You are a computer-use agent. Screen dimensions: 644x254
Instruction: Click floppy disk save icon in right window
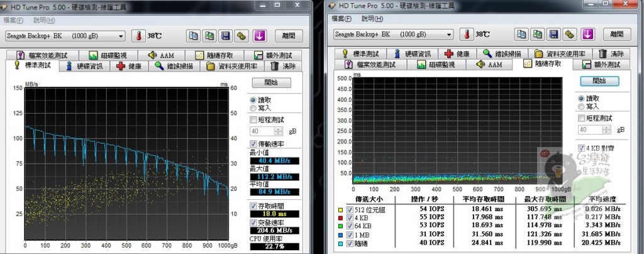click(553, 34)
